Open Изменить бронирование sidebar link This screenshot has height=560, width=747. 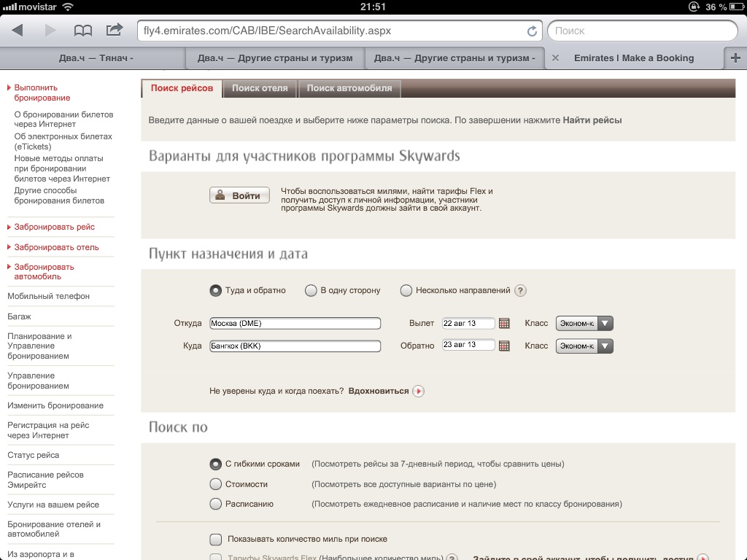coord(55,405)
